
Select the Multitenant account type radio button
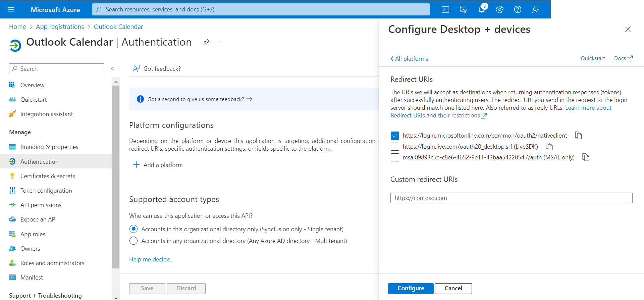coord(133,241)
